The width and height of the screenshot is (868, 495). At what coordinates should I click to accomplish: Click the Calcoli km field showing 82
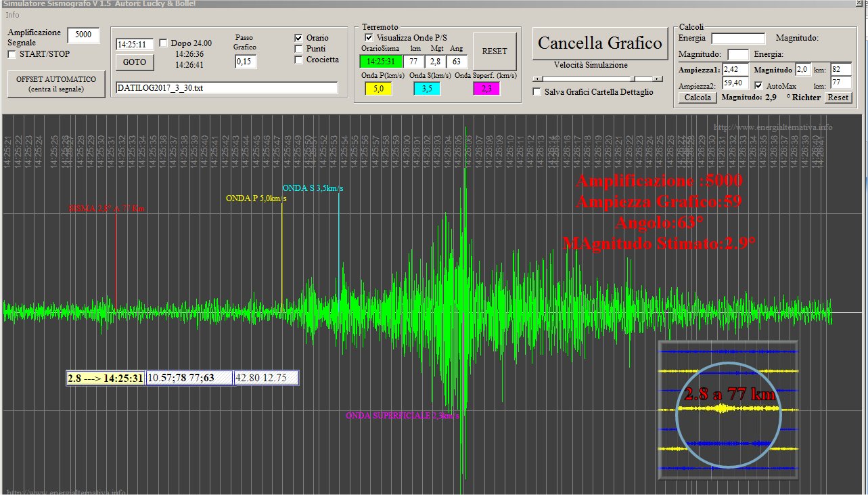[x=841, y=70]
